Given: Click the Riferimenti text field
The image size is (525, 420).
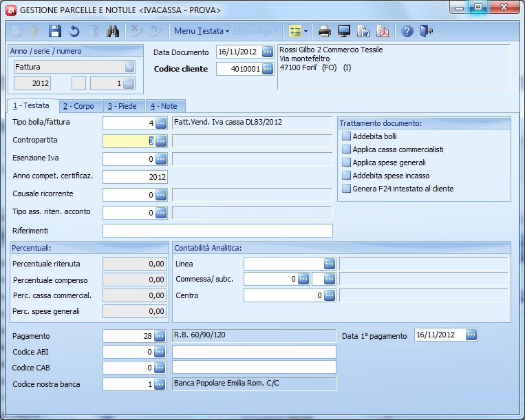Looking at the screenshot, I should [217, 231].
